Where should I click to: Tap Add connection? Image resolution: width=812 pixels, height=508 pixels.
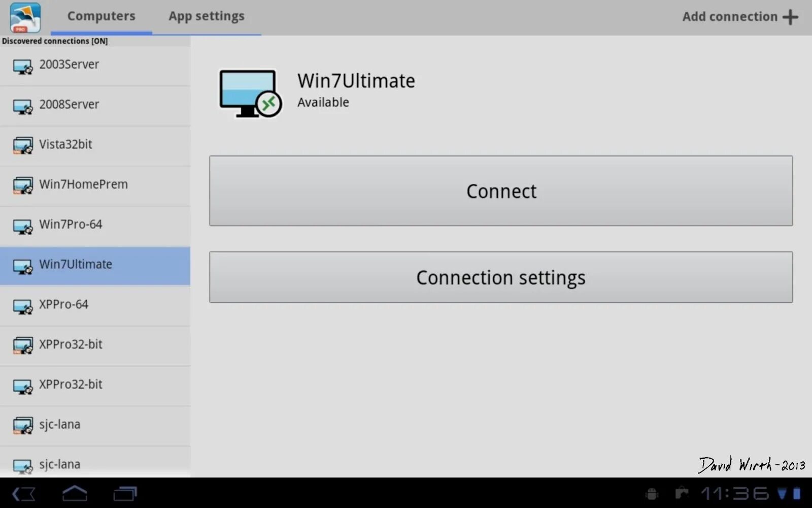(x=740, y=17)
